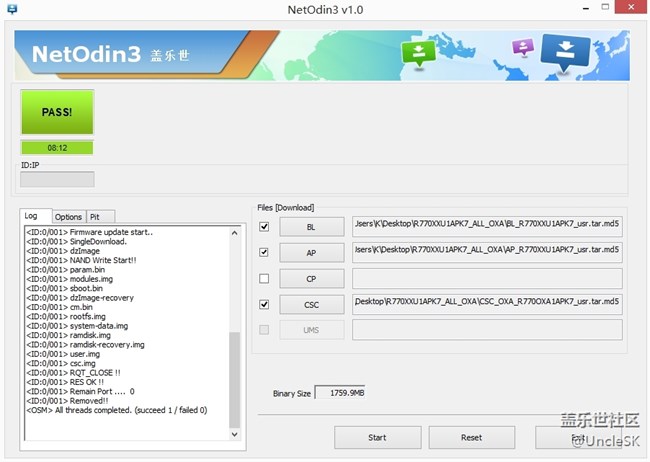Click the BL file path field
650x462 pixels.
point(487,226)
